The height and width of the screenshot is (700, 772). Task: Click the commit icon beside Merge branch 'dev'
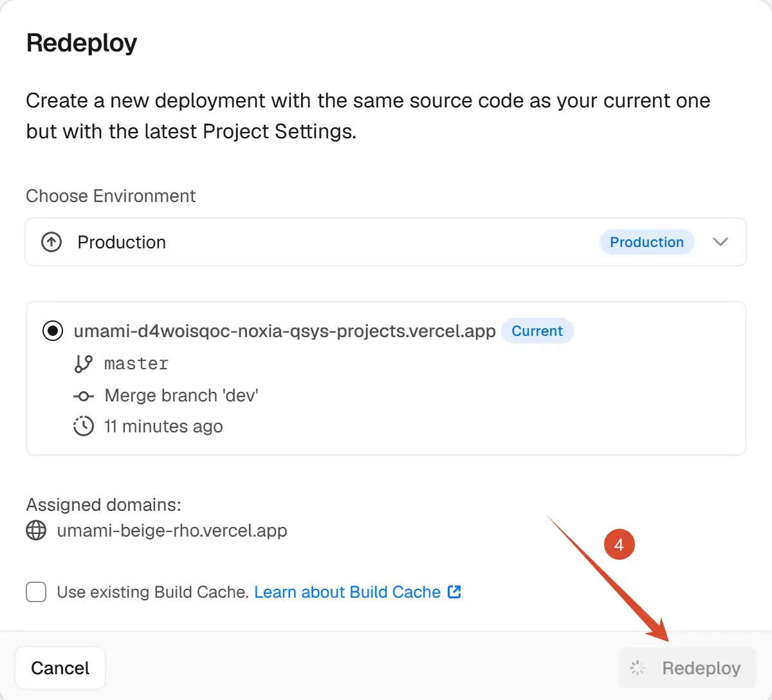pos(84,396)
